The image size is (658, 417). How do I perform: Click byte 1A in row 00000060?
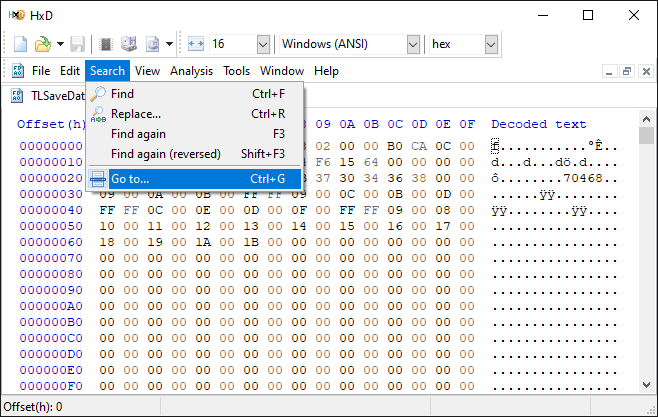click(203, 242)
